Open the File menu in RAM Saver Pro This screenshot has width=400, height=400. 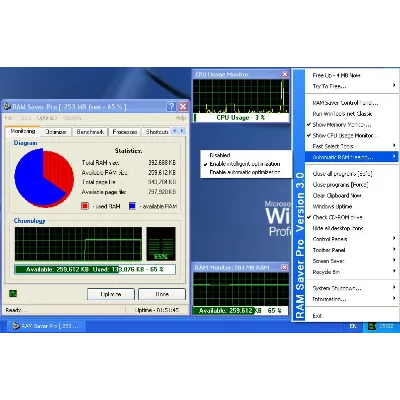click(9, 118)
